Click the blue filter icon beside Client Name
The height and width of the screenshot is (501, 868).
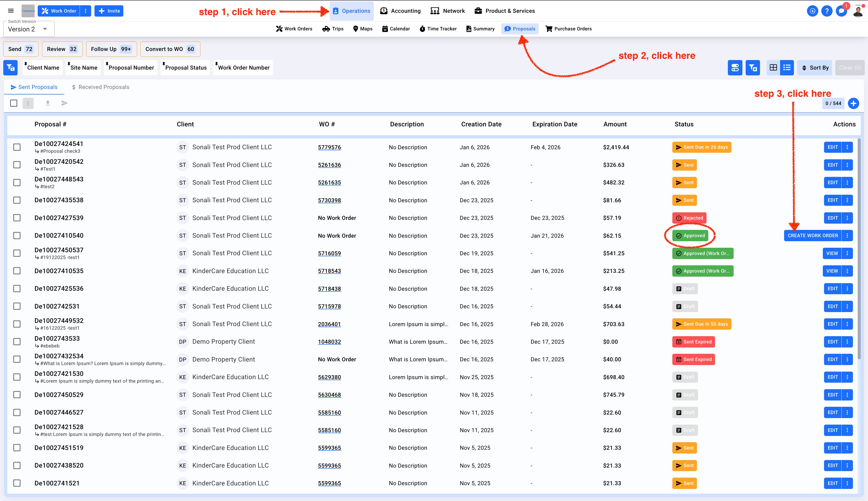click(x=10, y=67)
